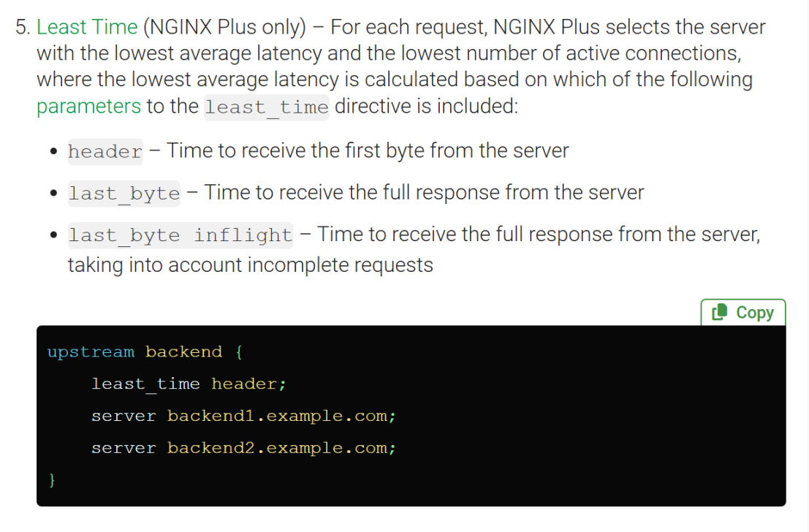
Task: Click the header inline code bullet
Action: coord(105,152)
